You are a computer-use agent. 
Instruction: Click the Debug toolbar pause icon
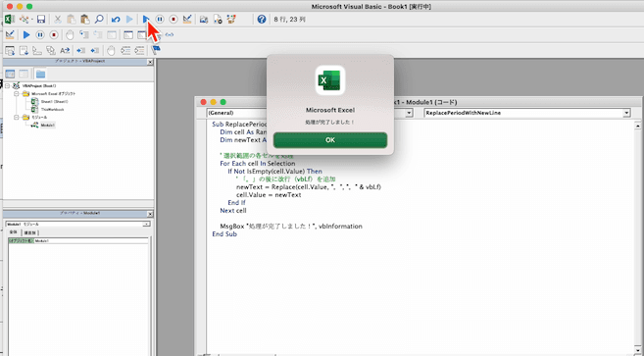[40, 35]
